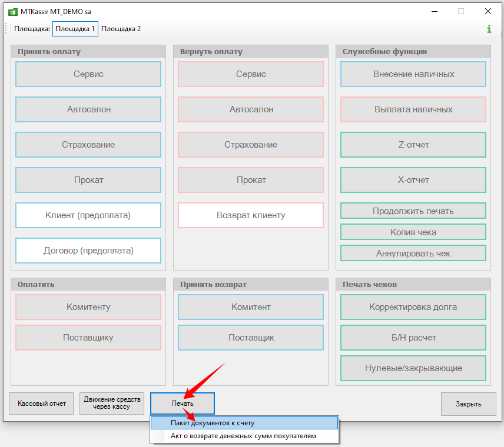Viewport: 504px width, 447px height.
Task: Open Кассовый отчет
Action: click(x=41, y=403)
